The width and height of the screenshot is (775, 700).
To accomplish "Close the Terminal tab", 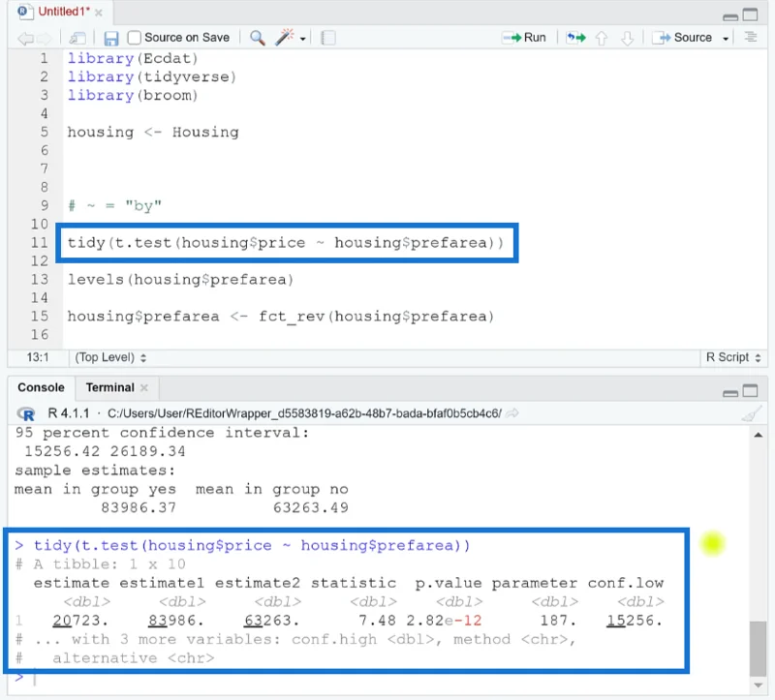I will 144,388.
